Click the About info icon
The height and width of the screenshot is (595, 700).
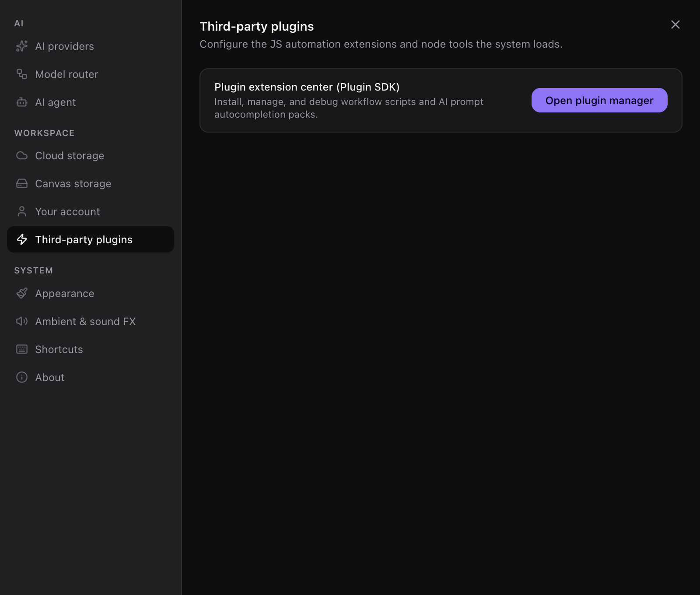coord(22,377)
